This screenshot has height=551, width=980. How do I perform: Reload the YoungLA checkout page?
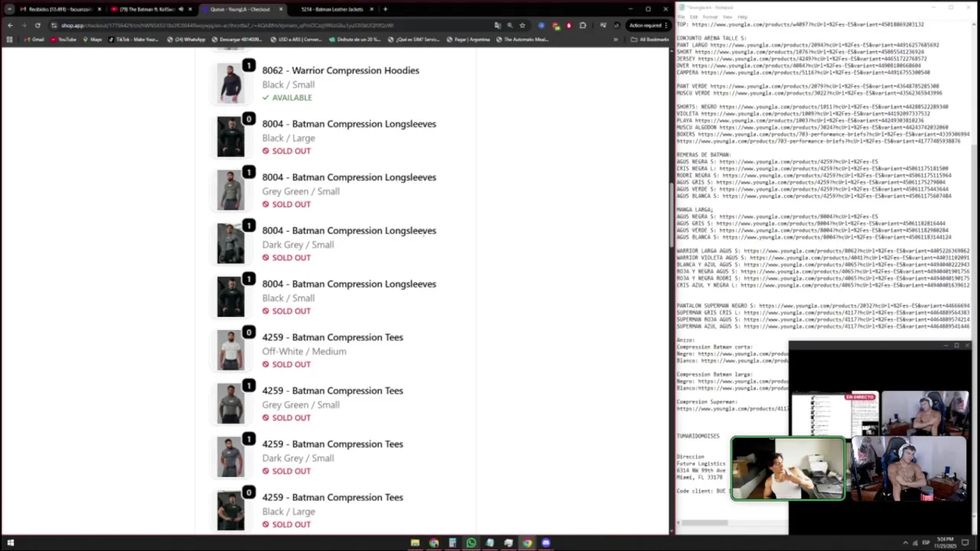(x=37, y=25)
